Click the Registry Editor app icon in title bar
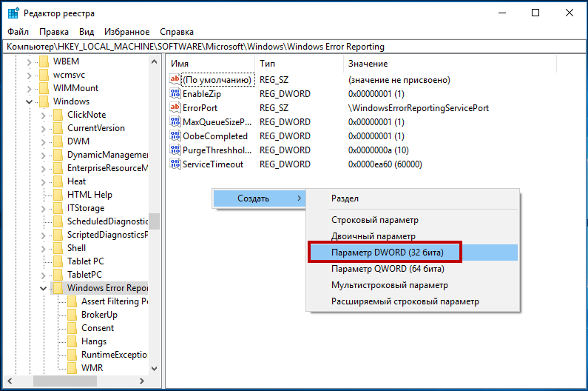Screen dimensions: 588x391 pyautogui.click(x=13, y=13)
